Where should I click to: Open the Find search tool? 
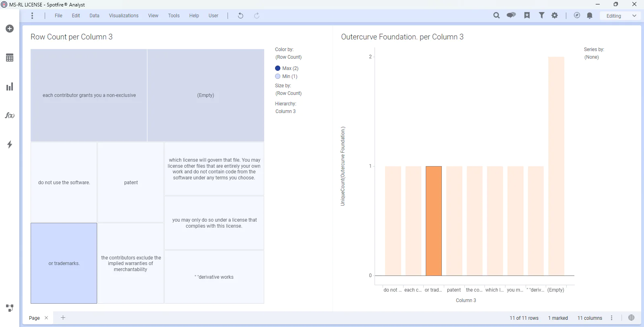point(497,15)
